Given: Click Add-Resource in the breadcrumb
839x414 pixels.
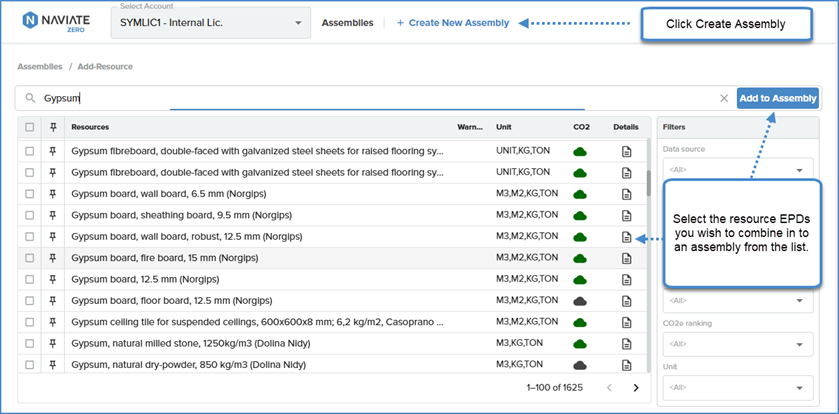Looking at the screenshot, I should click(105, 67).
